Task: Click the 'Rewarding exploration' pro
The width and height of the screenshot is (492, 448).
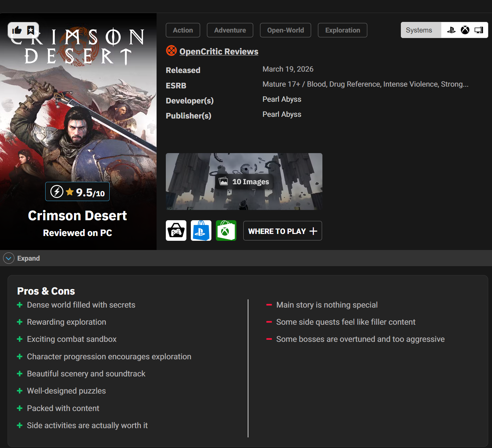Action: coord(66,322)
